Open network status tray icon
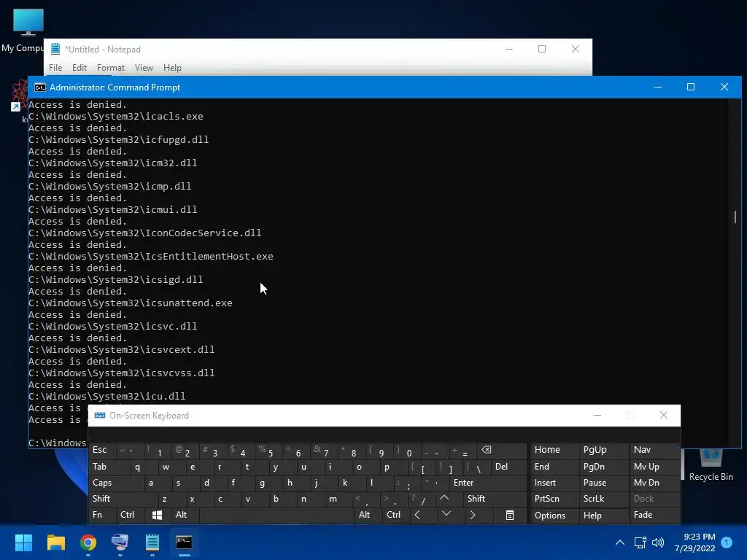Viewport: 747px width, 560px height. [x=640, y=542]
